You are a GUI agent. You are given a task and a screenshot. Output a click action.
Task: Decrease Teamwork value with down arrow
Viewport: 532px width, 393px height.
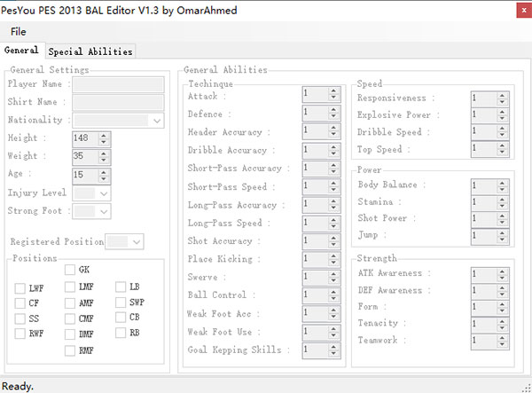[502, 344]
